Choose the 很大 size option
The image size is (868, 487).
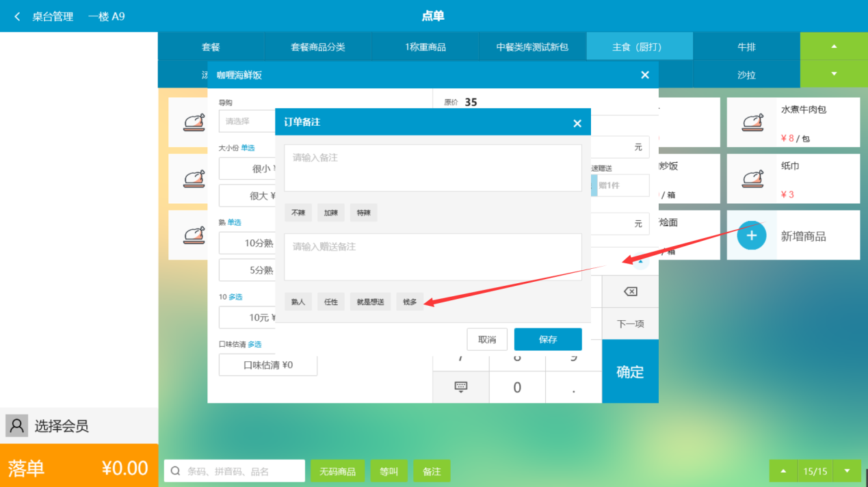point(248,196)
